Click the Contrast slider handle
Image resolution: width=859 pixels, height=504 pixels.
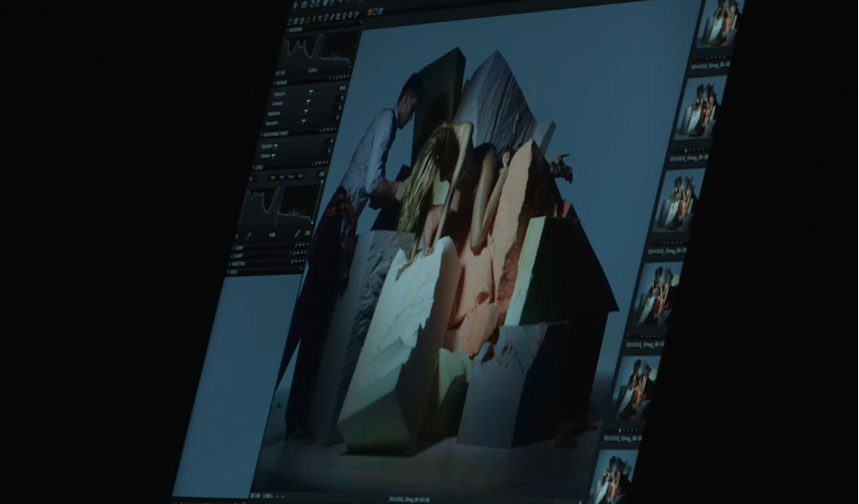pyautogui.click(x=309, y=102)
